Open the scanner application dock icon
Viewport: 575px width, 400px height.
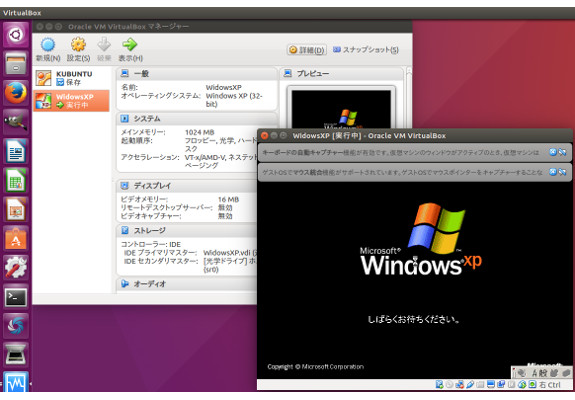(16, 355)
